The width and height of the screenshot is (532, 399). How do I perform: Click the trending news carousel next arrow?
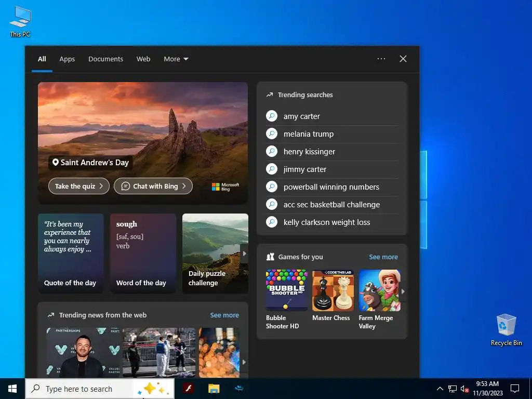244,362
